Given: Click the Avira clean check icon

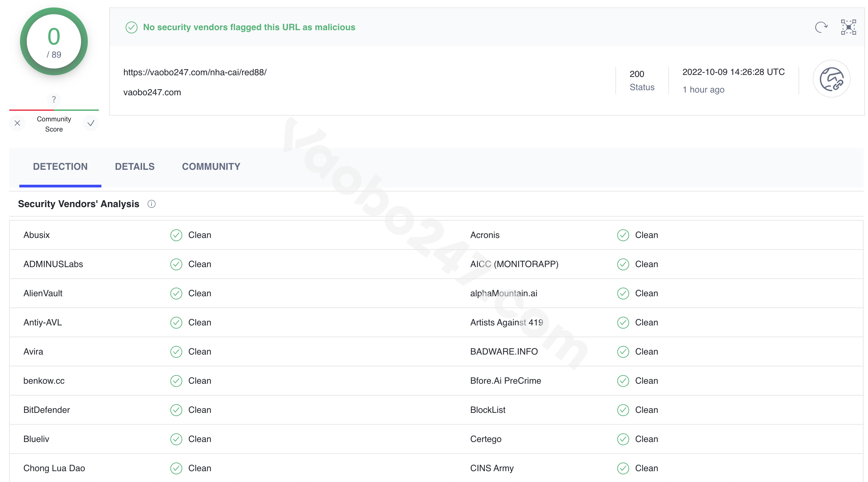Looking at the screenshot, I should pos(176,352).
